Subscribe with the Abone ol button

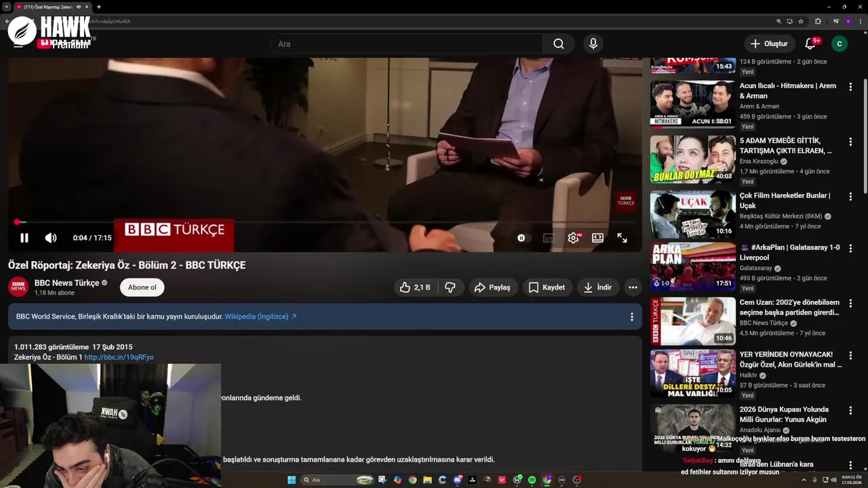pos(142,287)
